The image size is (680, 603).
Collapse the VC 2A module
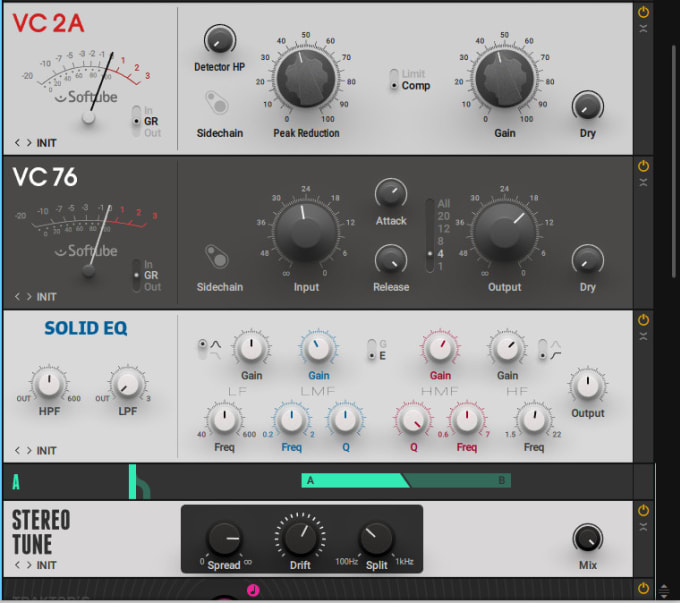[643, 29]
